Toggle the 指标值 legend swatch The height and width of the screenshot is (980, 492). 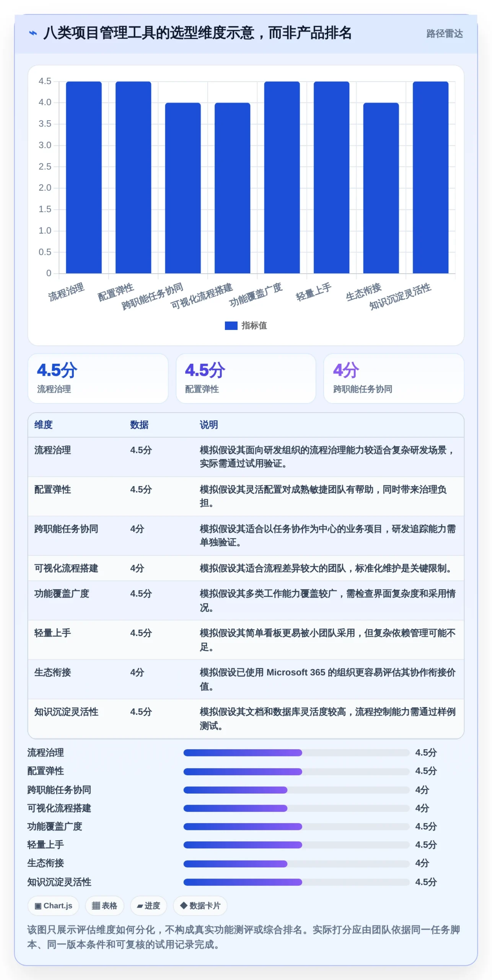tap(231, 325)
